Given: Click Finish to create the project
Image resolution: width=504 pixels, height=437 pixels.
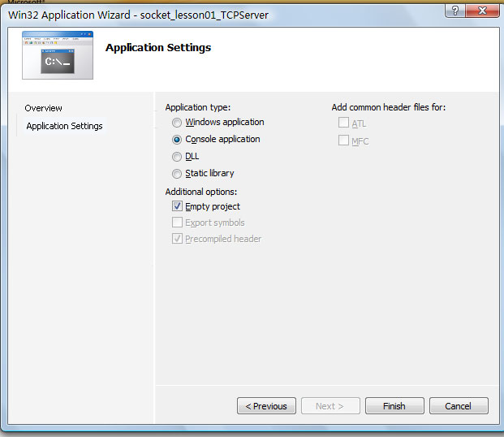Looking at the screenshot, I should click(394, 406).
